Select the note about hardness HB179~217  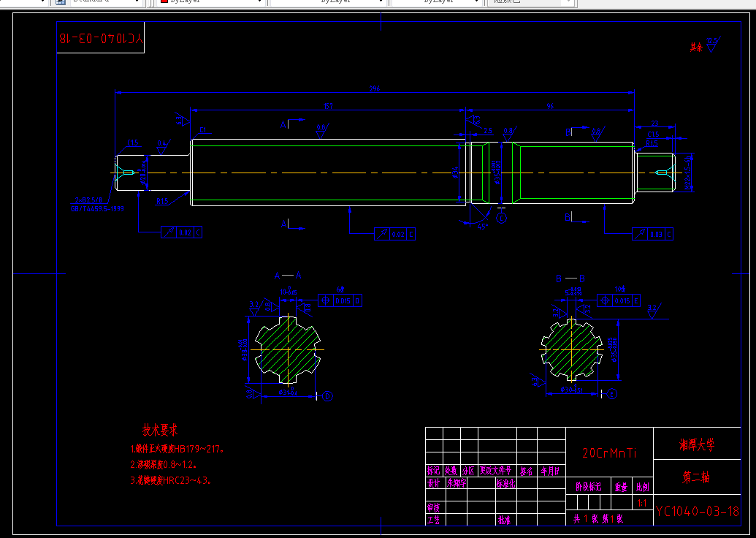(177, 449)
